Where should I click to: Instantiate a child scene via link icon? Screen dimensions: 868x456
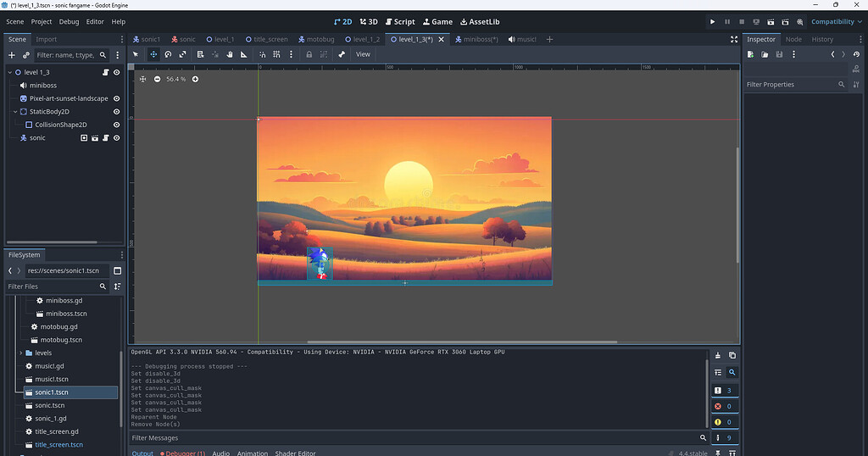click(26, 55)
